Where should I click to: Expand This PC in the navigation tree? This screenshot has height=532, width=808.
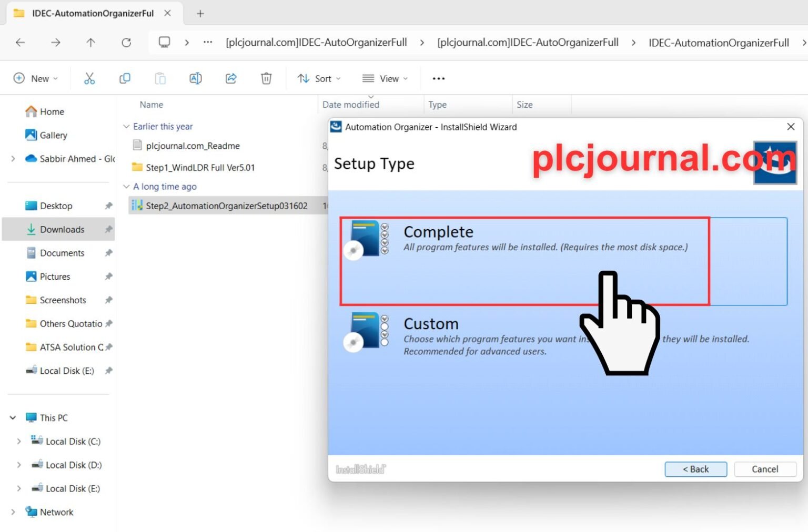[13, 417]
